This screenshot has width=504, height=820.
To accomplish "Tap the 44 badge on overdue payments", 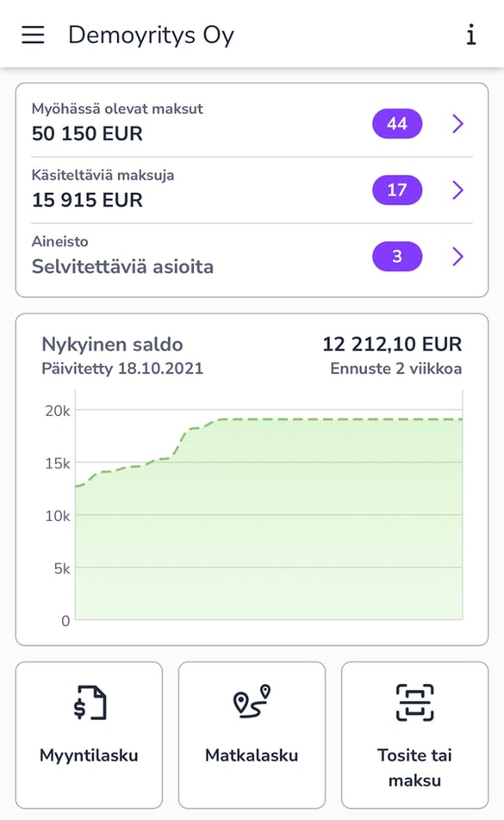I will tap(396, 123).
